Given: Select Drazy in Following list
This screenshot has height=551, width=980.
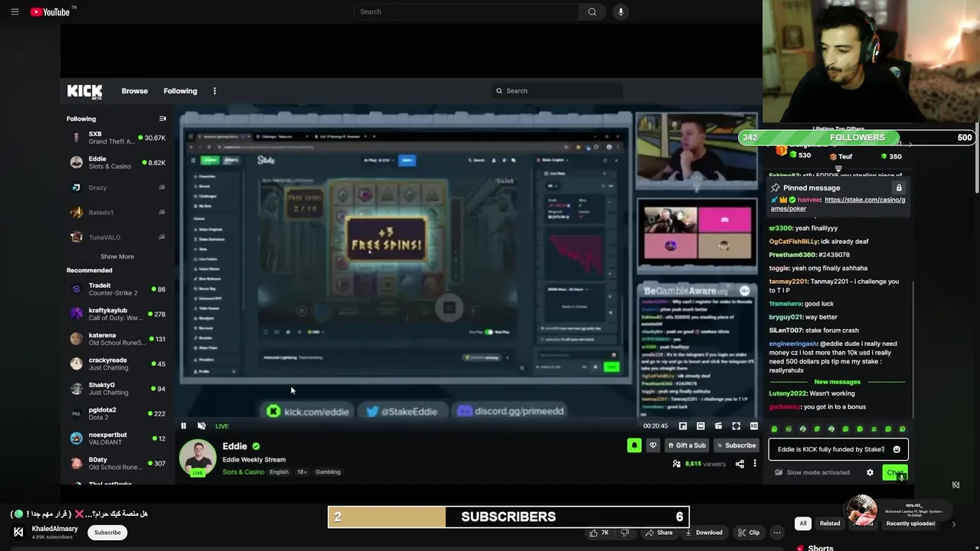Looking at the screenshot, I should pyautogui.click(x=116, y=187).
